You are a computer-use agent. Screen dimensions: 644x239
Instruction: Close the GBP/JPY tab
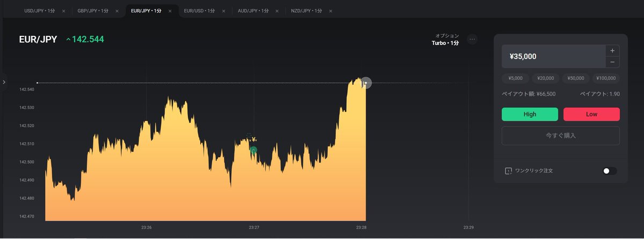(x=117, y=11)
